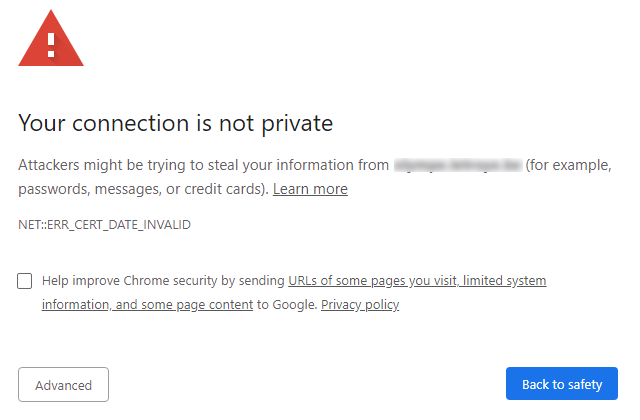Go Back to safety

pos(562,384)
